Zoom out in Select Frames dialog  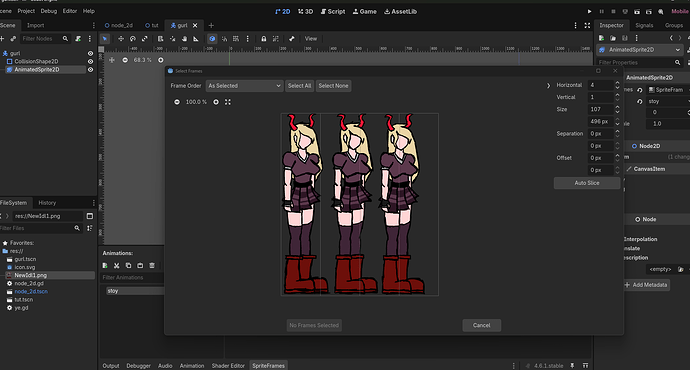(x=177, y=102)
